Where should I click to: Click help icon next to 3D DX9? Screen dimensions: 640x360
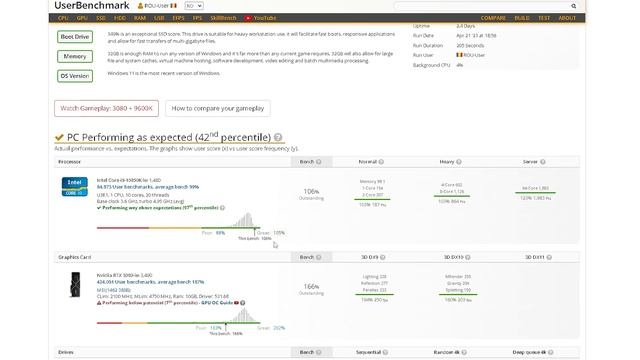tap(382, 257)
